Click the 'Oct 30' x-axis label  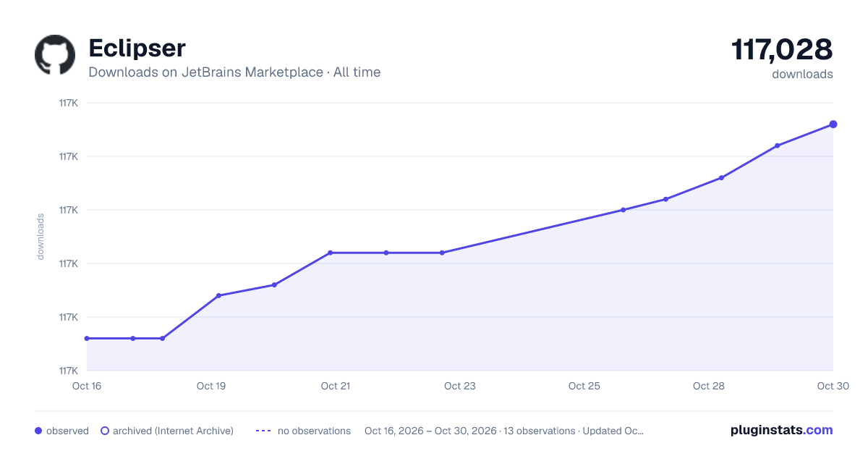coord(833,386)
